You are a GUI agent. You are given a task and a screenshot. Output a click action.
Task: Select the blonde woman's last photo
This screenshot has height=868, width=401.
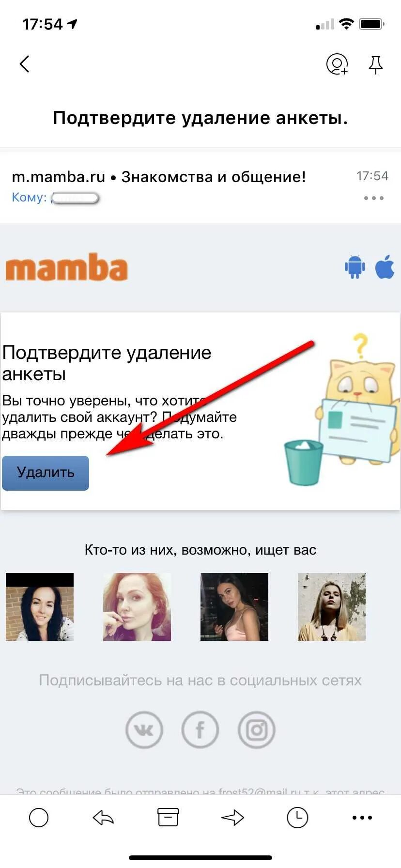[332, 607]
